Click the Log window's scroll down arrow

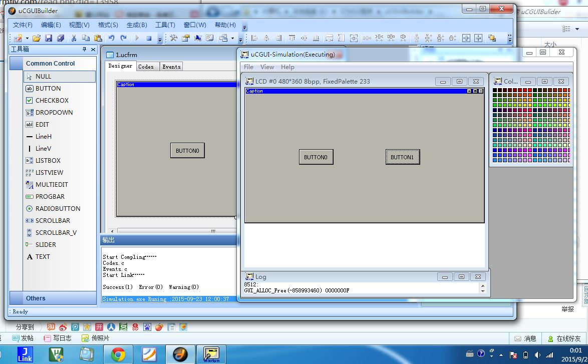tap(483, 291)
